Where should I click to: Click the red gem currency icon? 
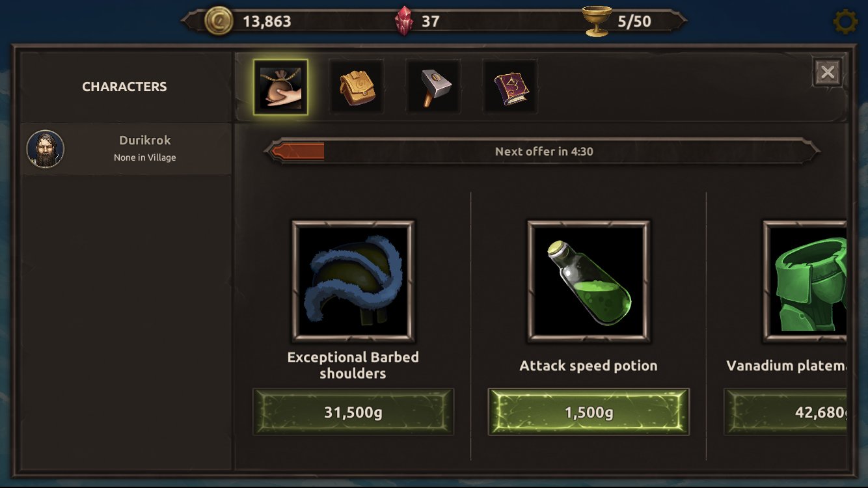404,21
